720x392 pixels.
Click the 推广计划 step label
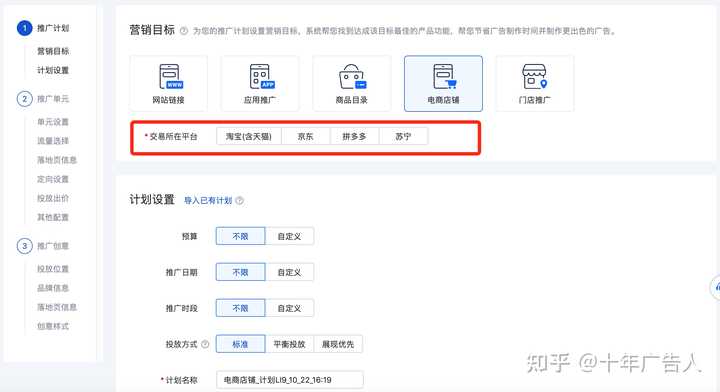53,28
